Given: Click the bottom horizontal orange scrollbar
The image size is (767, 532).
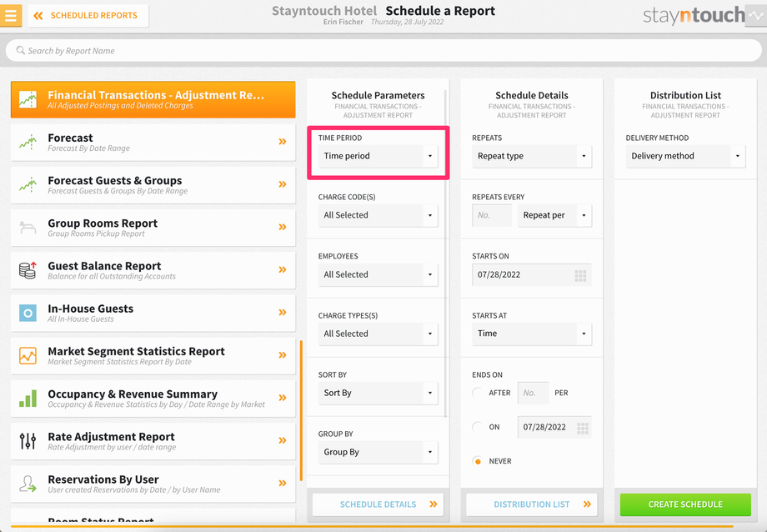Looking at the screenshot, I should tap(372, 526).
